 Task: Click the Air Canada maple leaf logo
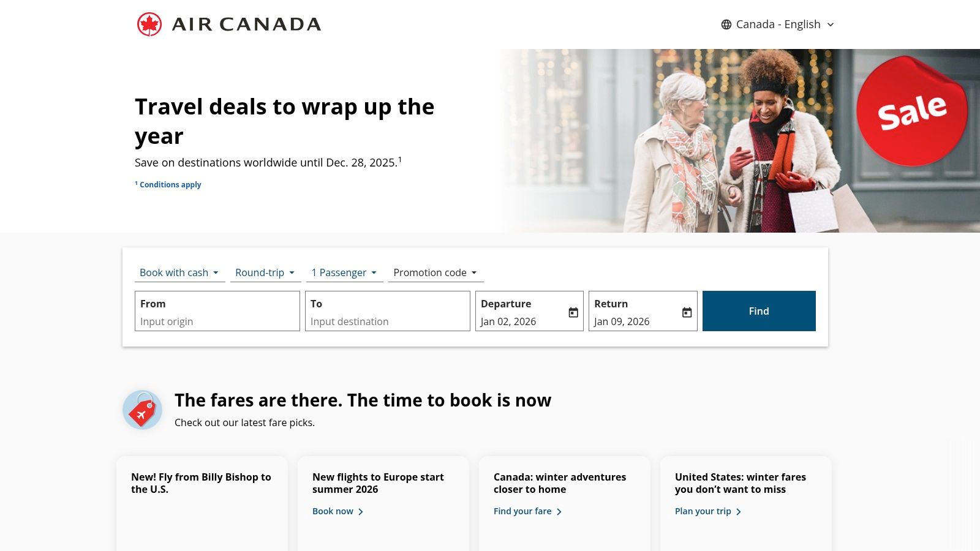[x=149, y=24]
